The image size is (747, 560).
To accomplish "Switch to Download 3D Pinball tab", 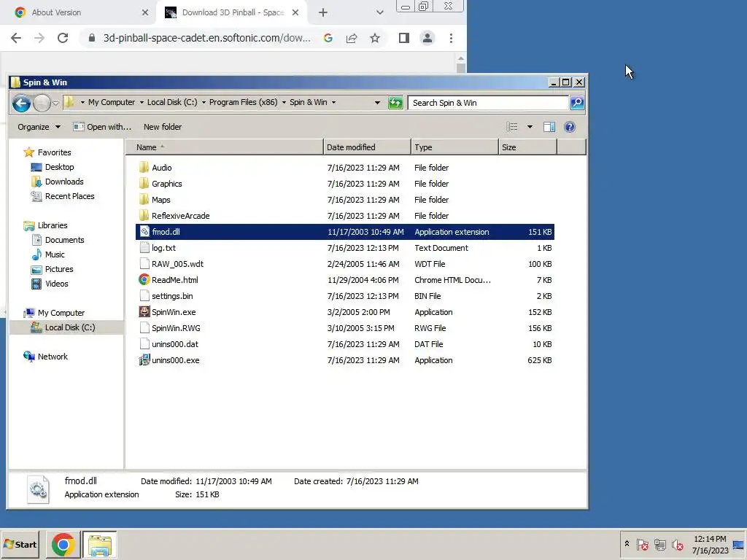I will (233, 12).
